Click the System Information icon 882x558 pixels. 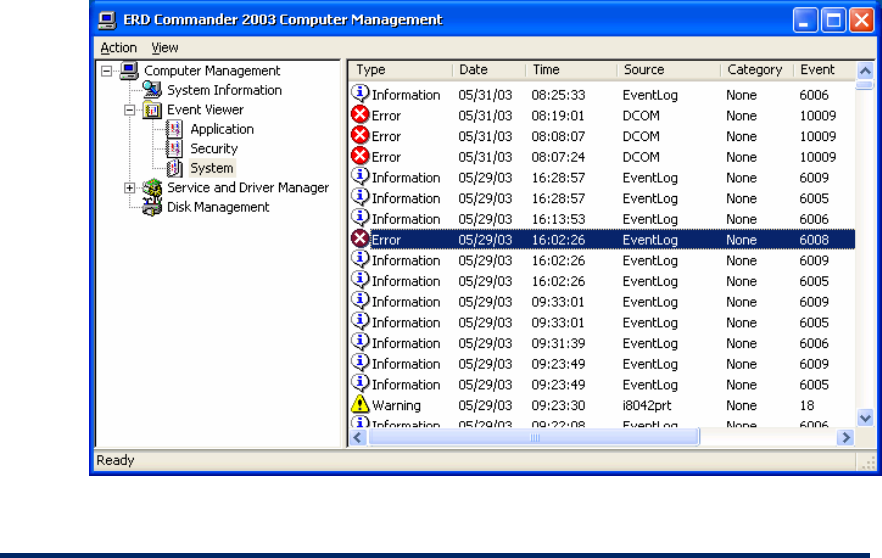(152, 90)
